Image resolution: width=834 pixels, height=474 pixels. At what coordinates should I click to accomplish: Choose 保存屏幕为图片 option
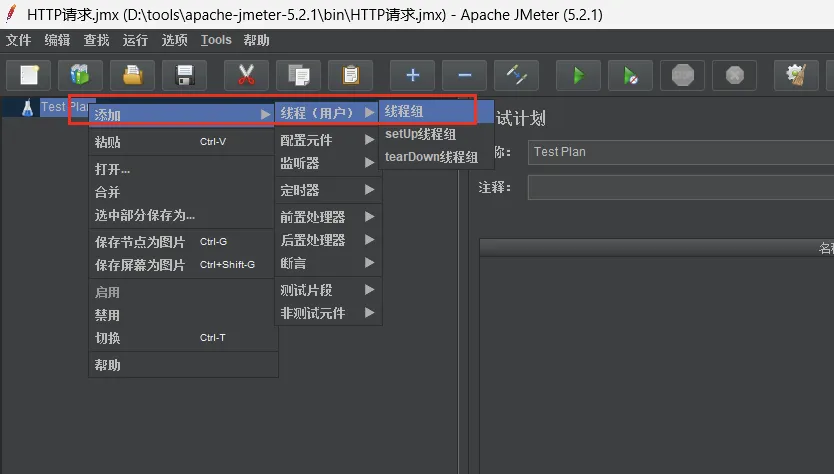pos(182,265)
